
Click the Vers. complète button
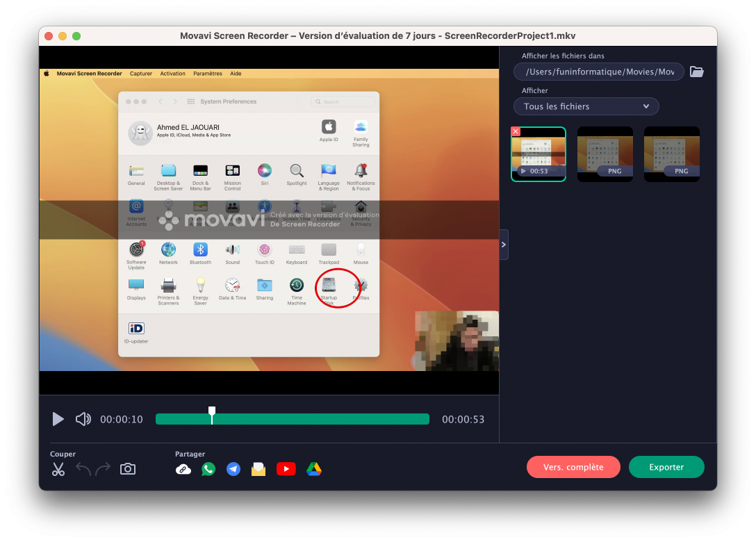[573, 467]
